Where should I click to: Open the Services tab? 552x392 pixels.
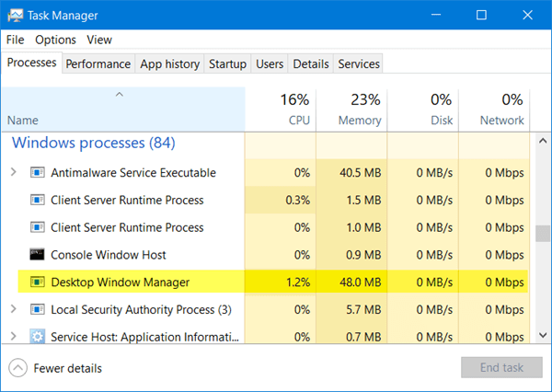point(359,63)
